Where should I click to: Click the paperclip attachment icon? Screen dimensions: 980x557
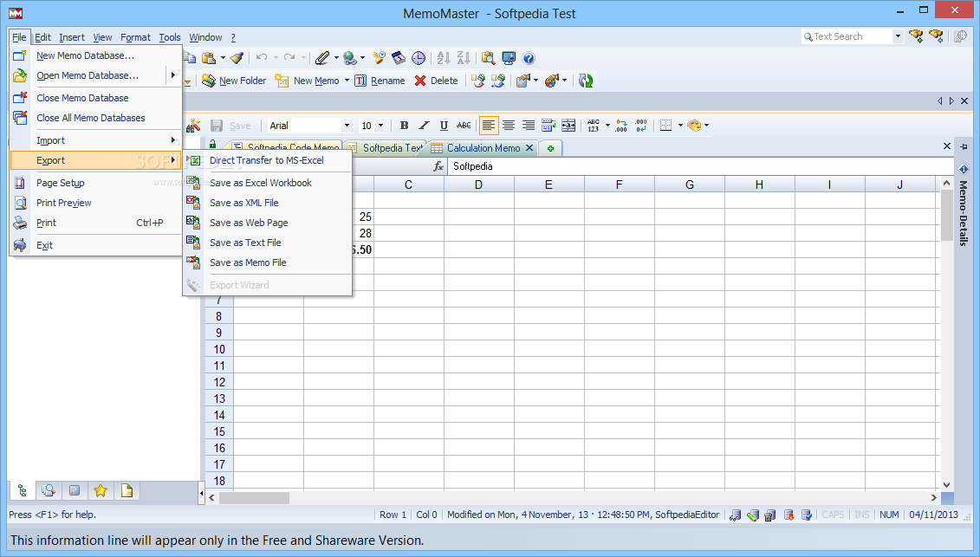click(x=321, y=58)
